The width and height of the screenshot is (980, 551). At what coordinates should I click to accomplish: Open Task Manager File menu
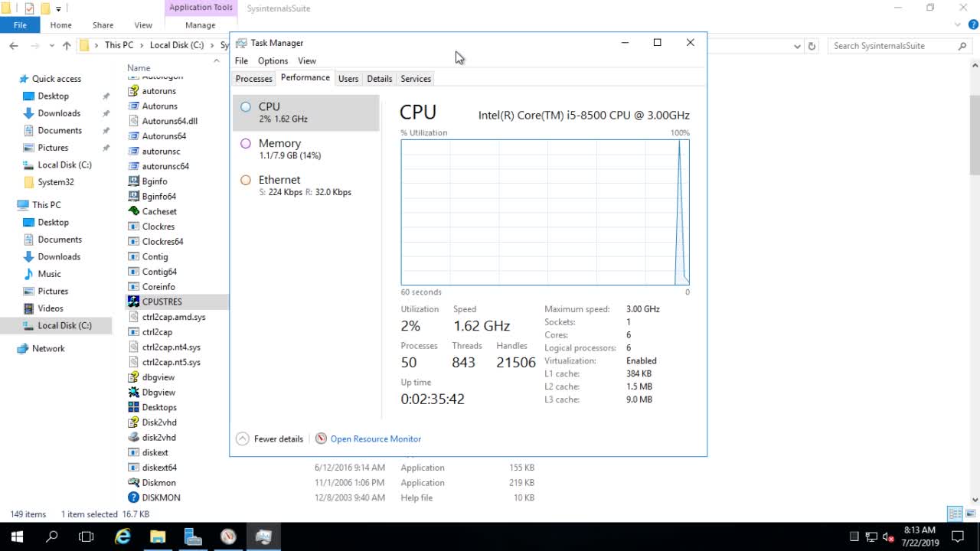click(241, 60)
